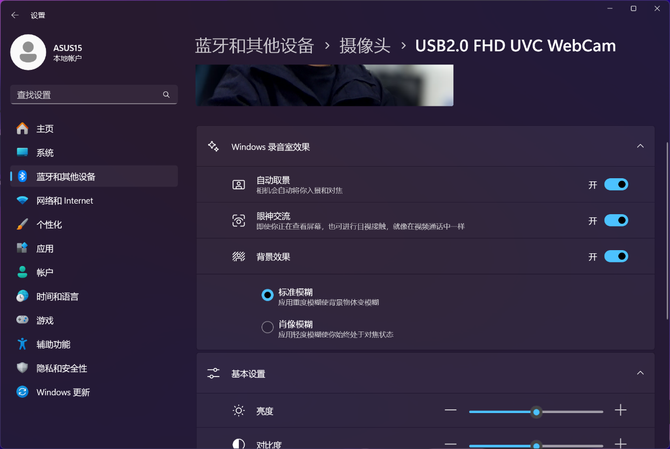Collapse Windows 录音室效果 section

tap(640, 146)
